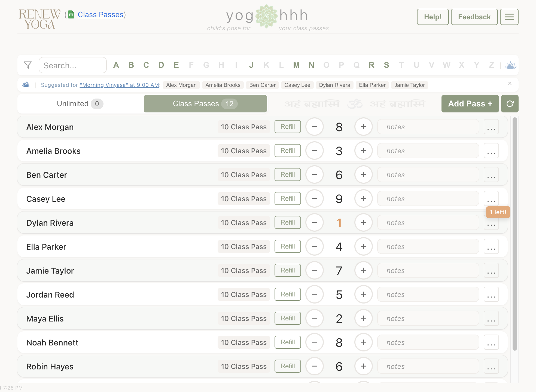Screen dimensions: 536x392
Task: Click the refresh icon button
Action: 510,104
